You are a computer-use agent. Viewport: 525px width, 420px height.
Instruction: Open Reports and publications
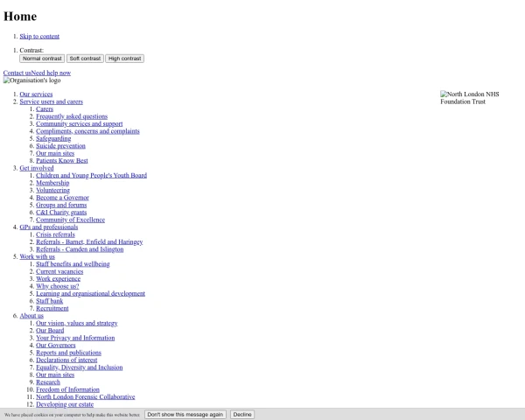pos(68,353)
